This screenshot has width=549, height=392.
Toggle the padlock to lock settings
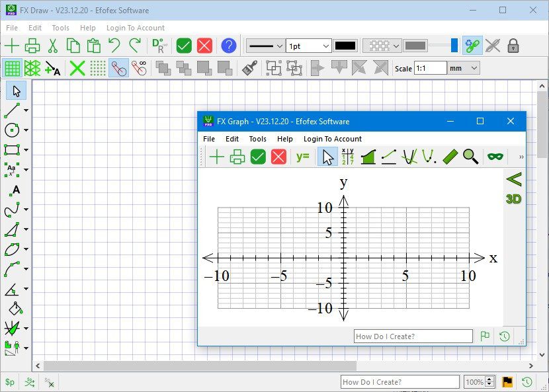513,45
